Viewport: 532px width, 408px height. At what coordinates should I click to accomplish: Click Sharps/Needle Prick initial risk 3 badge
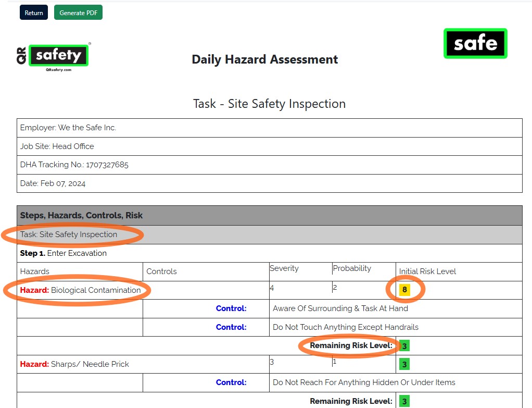(x=404, y=365)
